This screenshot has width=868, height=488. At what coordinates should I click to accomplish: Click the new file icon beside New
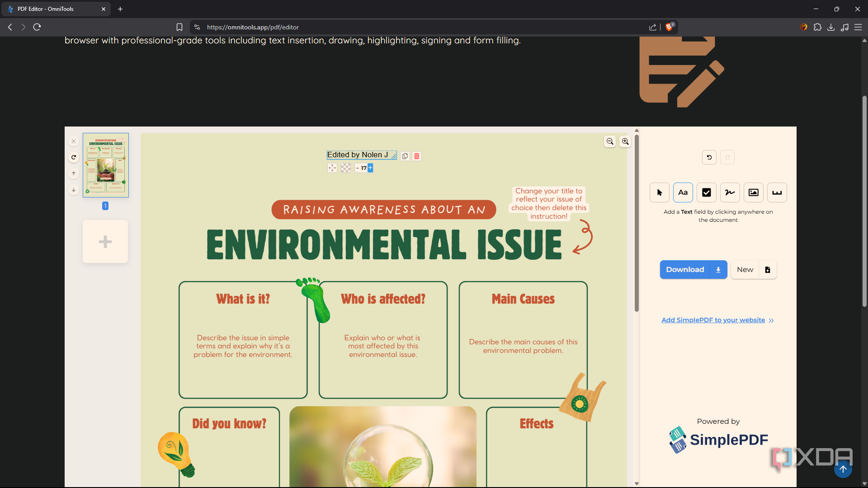(x=768, y=270)
